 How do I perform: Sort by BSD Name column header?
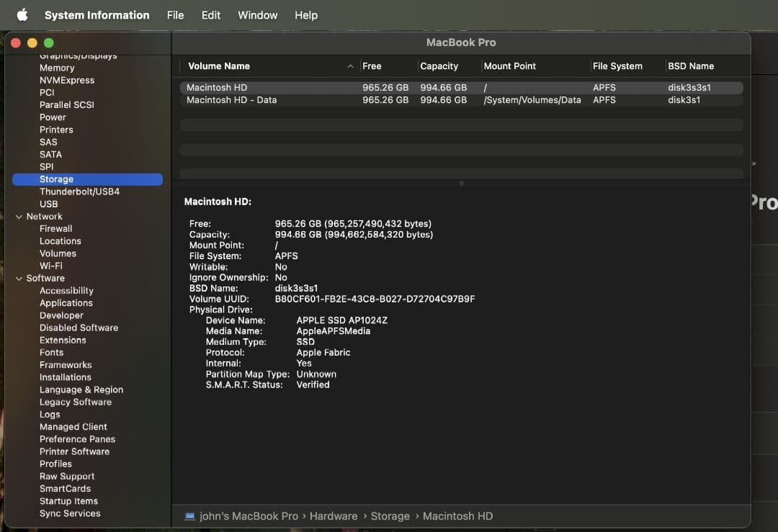pyautogui.click(x=691, y=66)
